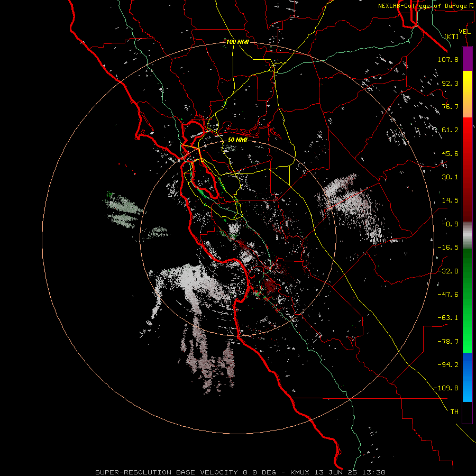Click the 76.7 legend value
The width and height of the screenshot is (476, 476).
[450, 106]
